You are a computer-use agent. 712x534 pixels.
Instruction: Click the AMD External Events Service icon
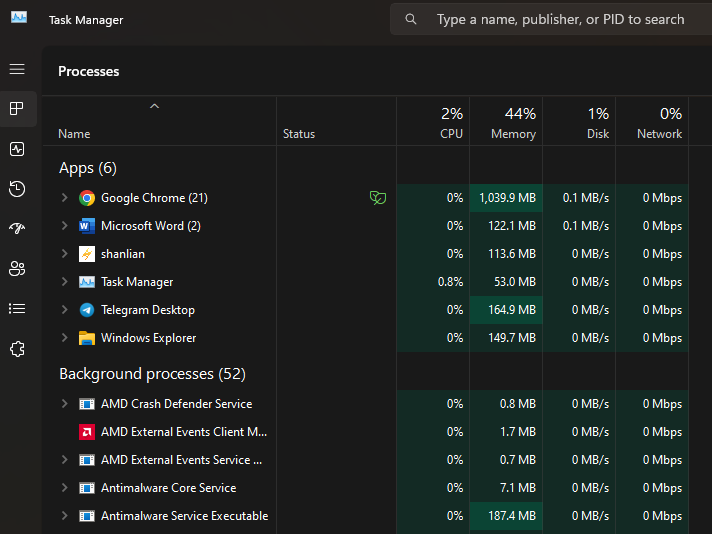[x=87, y=460]
